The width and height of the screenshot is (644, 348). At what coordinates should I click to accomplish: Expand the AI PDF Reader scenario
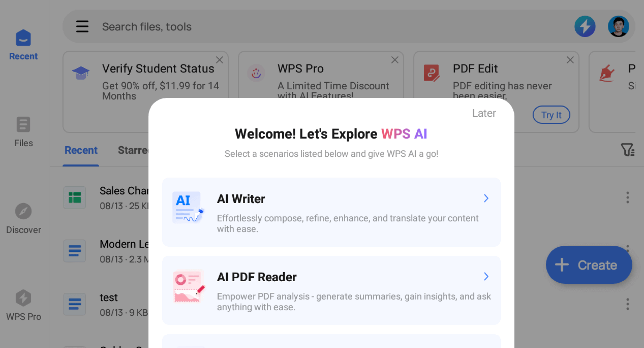pyautogui.click(x=486, y=277)
